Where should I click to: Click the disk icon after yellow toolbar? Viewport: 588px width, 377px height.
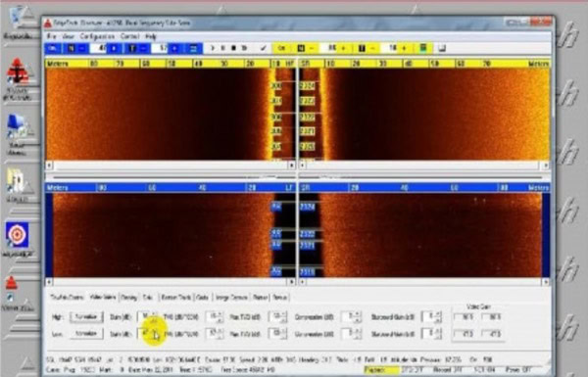[442, 48]
